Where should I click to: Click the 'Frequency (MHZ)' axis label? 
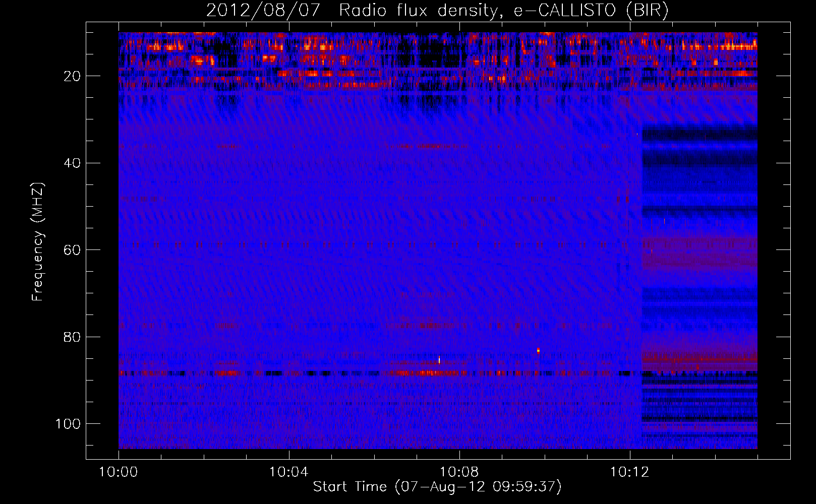[x=38, y=242]
